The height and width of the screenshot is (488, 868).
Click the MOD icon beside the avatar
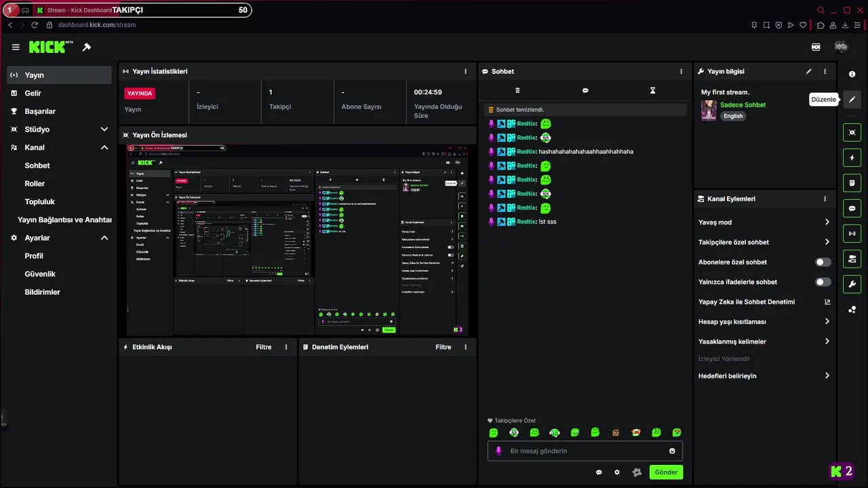816,47
